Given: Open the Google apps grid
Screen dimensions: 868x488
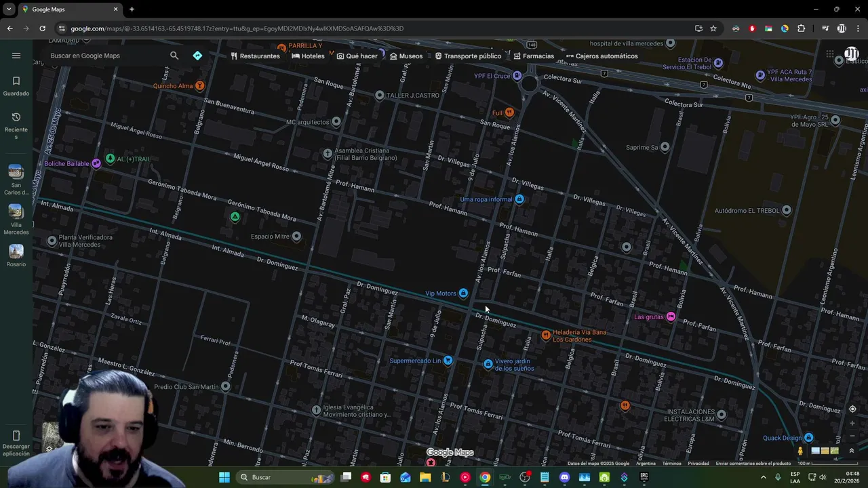Looking at the screenshot, I should pyautogui.click(x=830, y=54).
